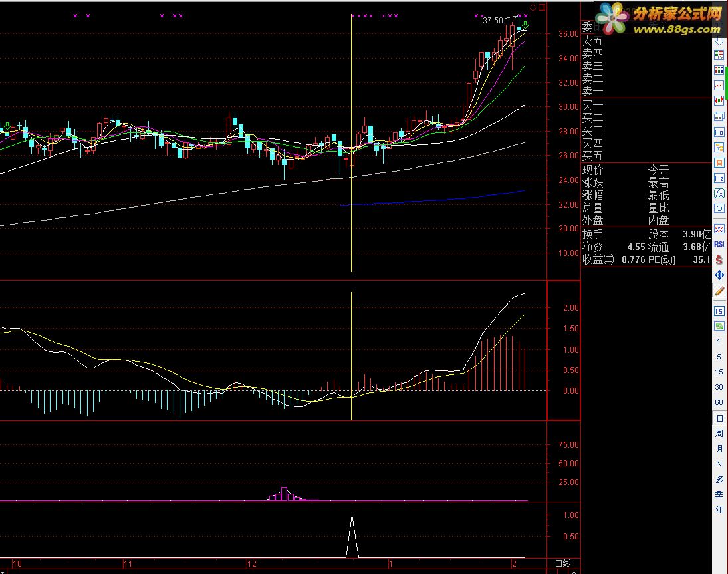Click the red square icon above chart
The height and width of the screenshot is (574, 728).
pos(542,7)
